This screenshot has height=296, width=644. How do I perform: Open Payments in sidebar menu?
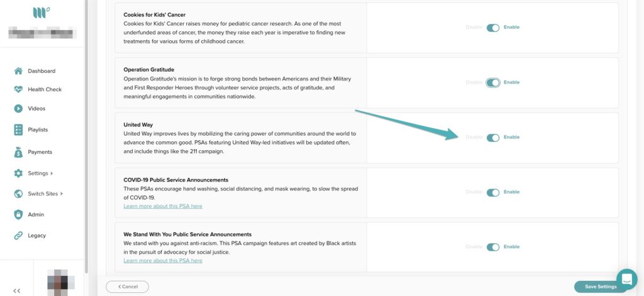tap(40, 152)
